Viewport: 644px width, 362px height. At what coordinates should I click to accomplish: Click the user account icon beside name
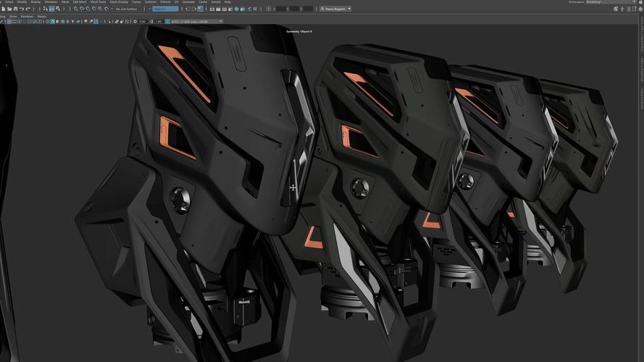(x=322, y=9)
